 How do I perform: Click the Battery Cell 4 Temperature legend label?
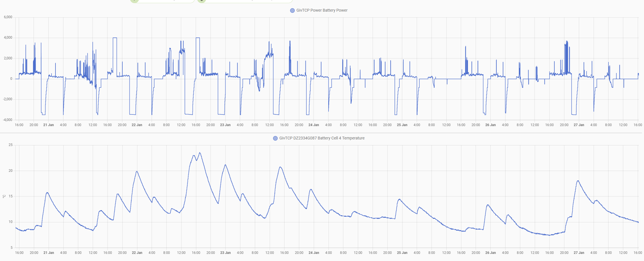tap(322, 138)
